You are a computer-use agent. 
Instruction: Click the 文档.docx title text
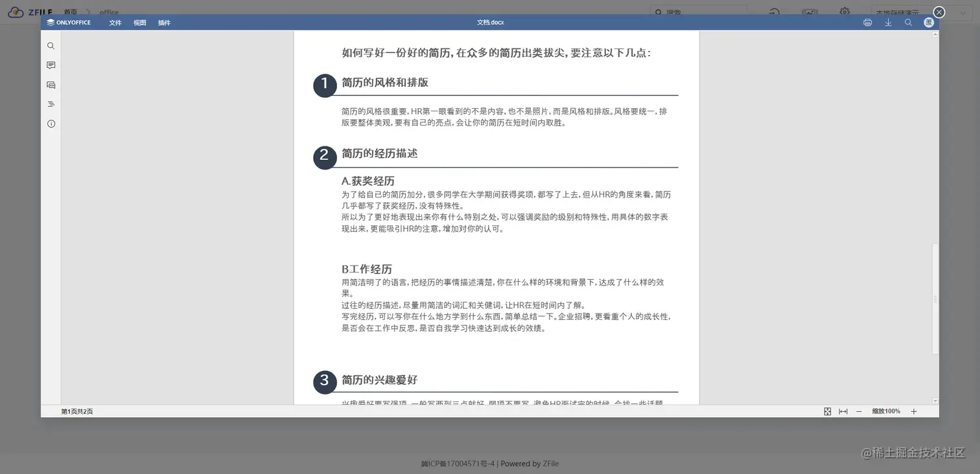point(491,23)
